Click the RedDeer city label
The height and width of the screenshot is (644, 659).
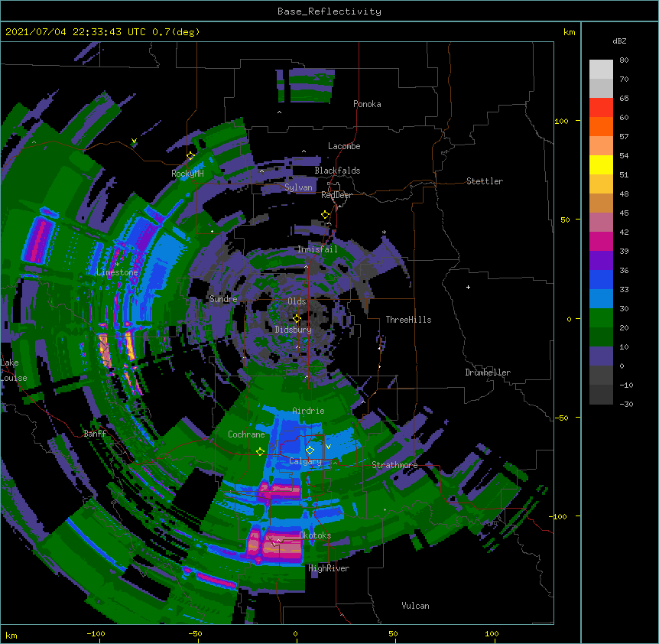[336, 195]
